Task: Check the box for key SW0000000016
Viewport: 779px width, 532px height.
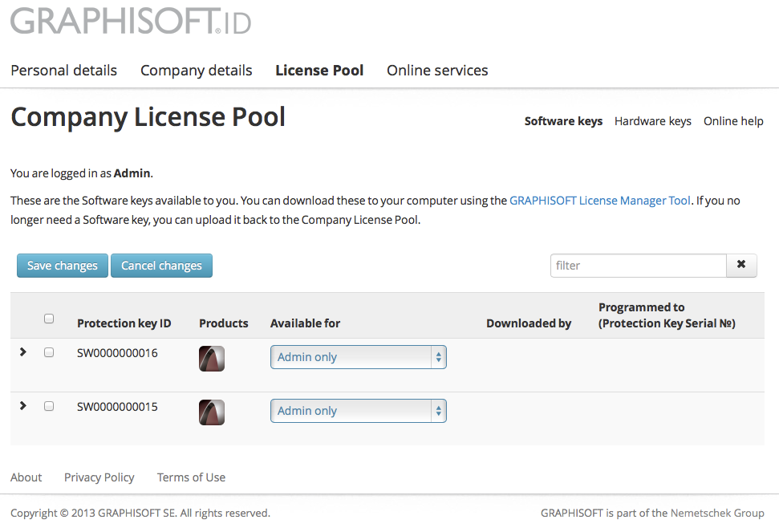Action: coord(49,352)
